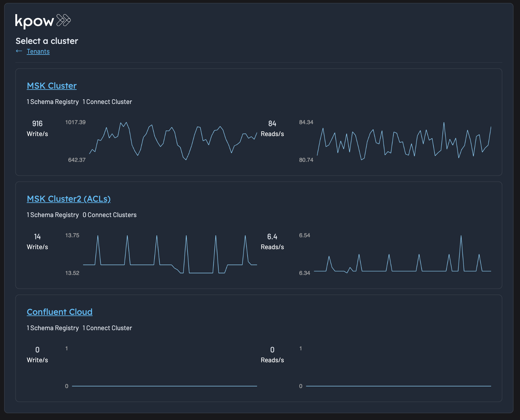The width and height of the screenshot is (520, 420).
Task: Click the kpow logo
Action: click(x=43, y=21)
